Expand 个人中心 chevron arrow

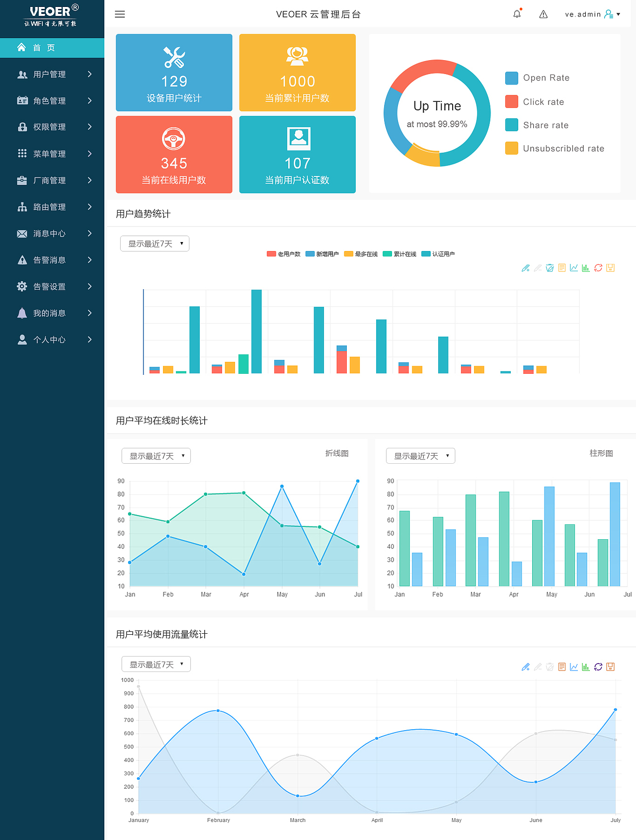coord(90,339)
